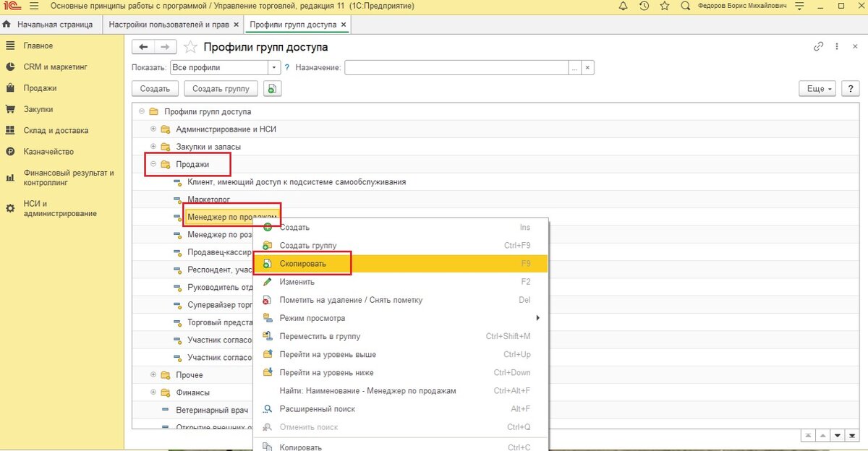
Task: Choose Изменить in the context menu
Action: [401, 282]
